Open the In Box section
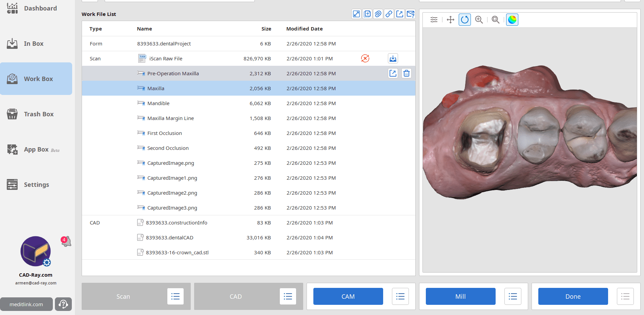 (34, 44)
